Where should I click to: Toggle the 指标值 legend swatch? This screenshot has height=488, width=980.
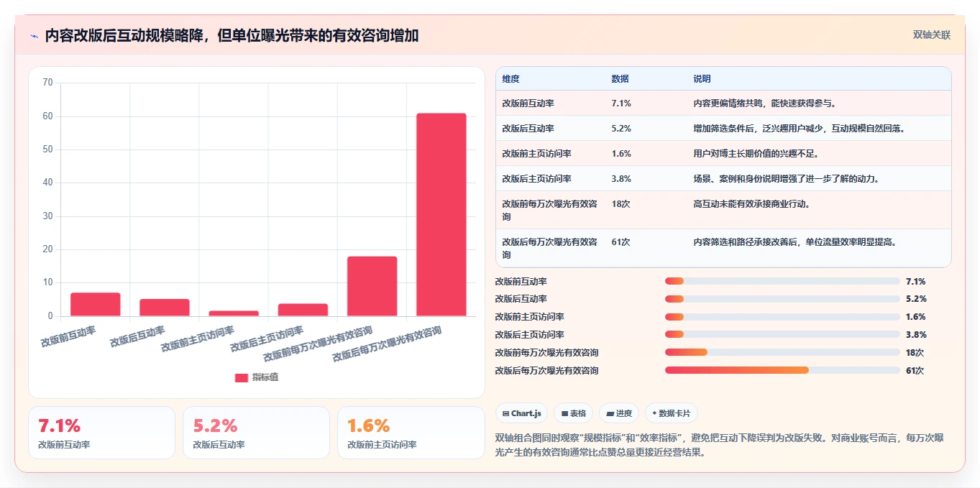(x=242, y=378)
